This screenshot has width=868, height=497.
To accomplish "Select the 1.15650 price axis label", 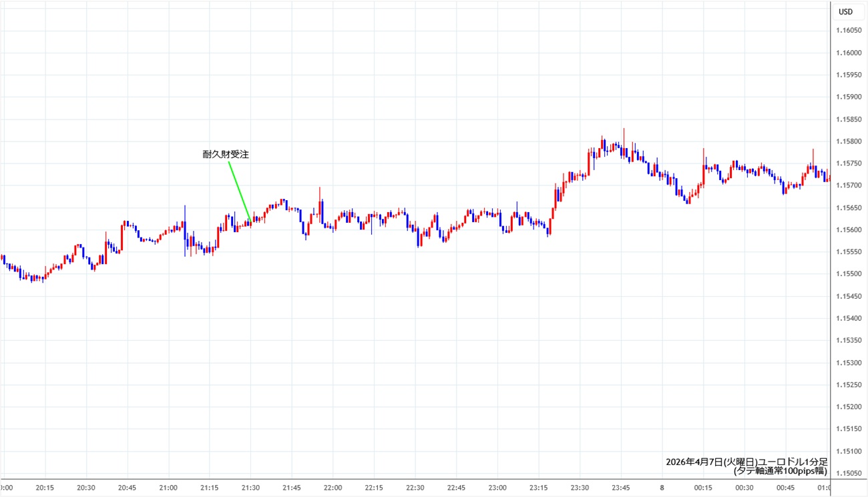I will [848, 207].
